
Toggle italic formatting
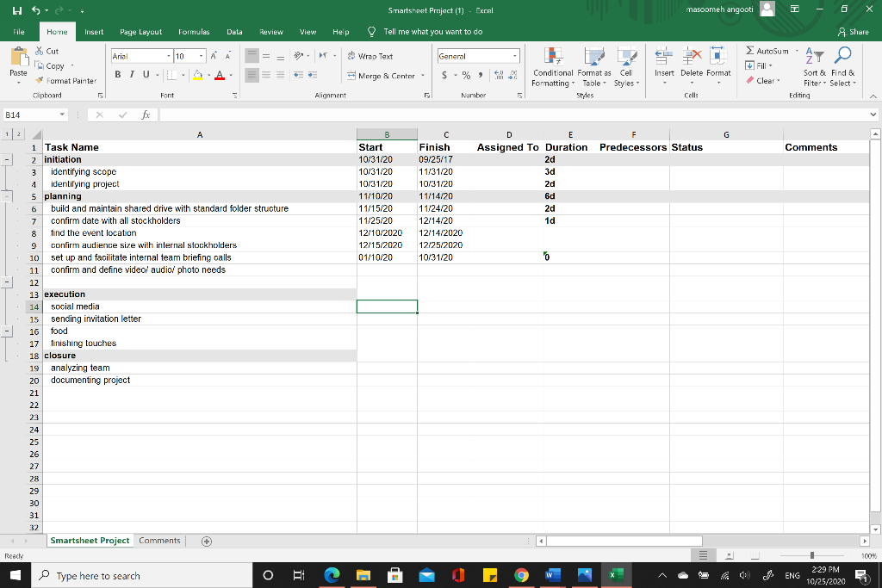point(132,76)
